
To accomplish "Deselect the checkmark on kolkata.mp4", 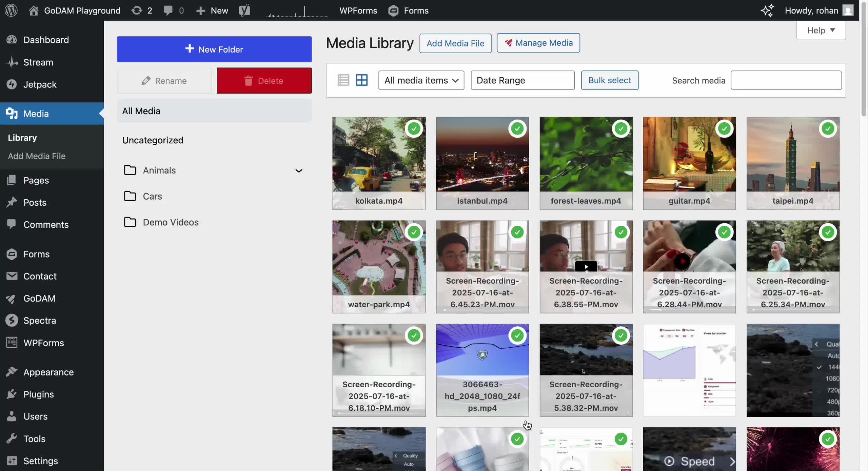I will [414, 129].
